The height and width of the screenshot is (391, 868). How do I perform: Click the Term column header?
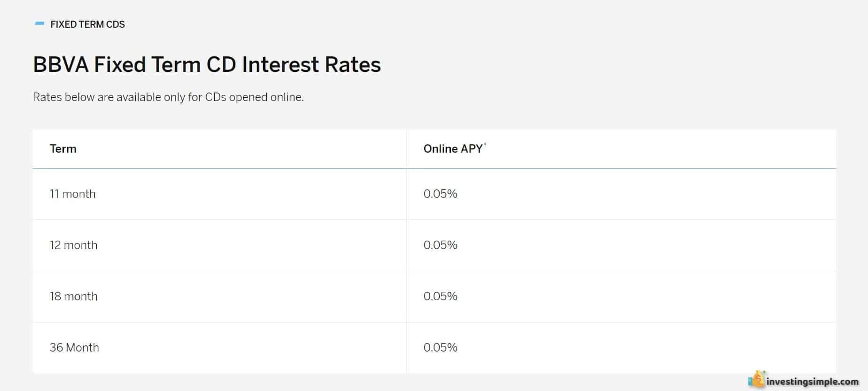coord(63,149)
